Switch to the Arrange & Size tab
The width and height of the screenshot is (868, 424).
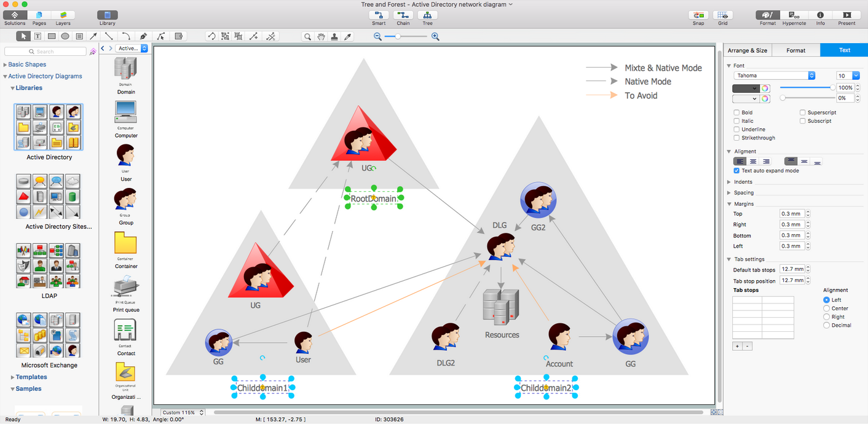(x=747, y=50)
